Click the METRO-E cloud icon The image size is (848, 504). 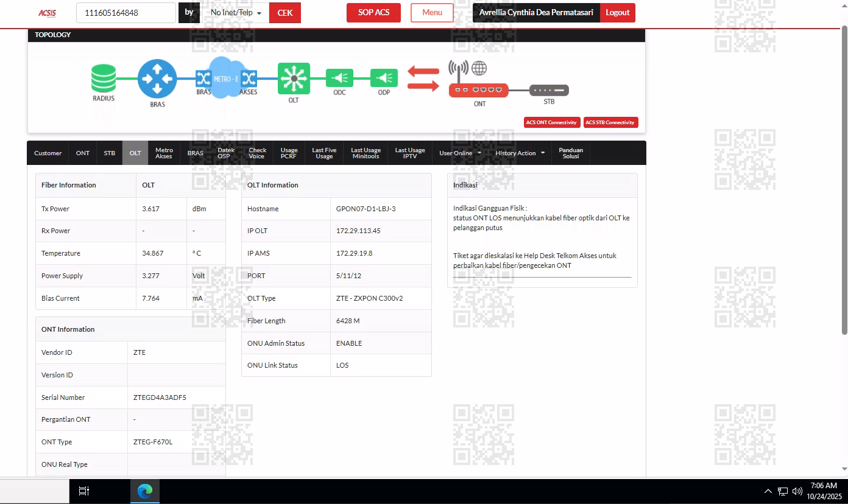point(227,78)
